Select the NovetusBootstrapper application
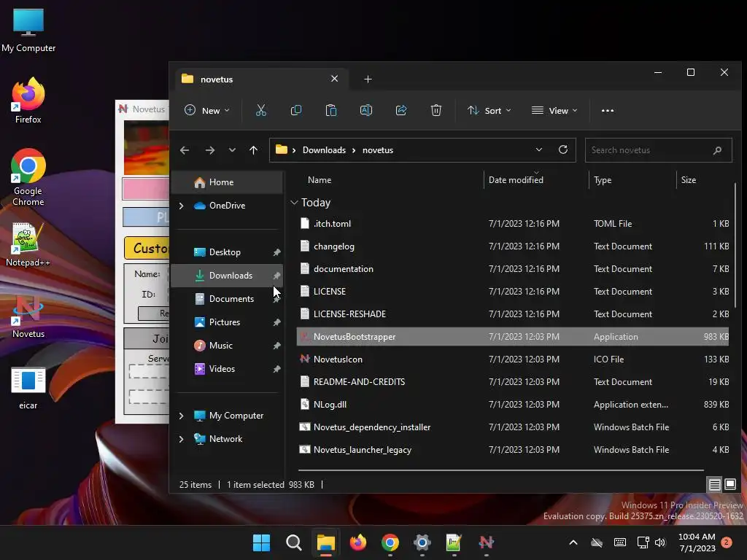747x560 pixels. 513,337
